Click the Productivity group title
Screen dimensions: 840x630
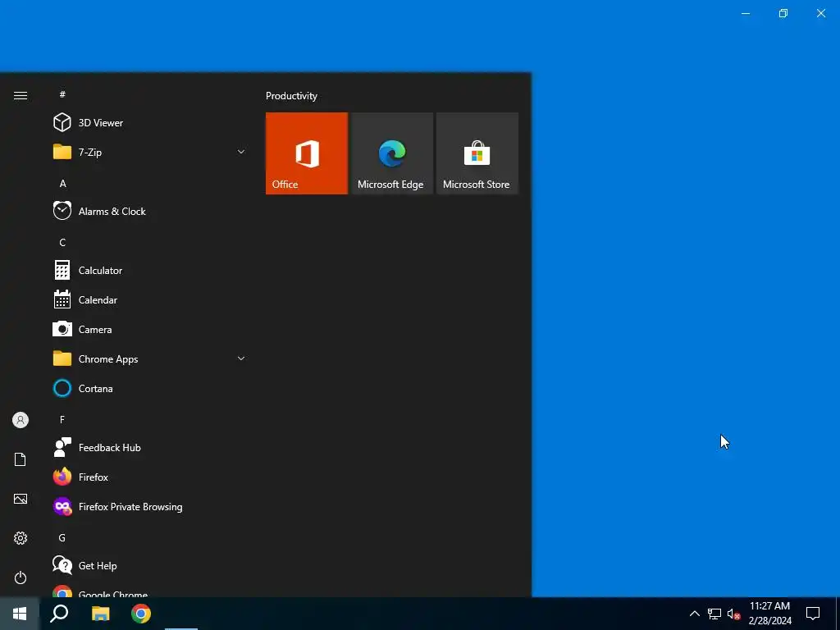click(291, 96)
